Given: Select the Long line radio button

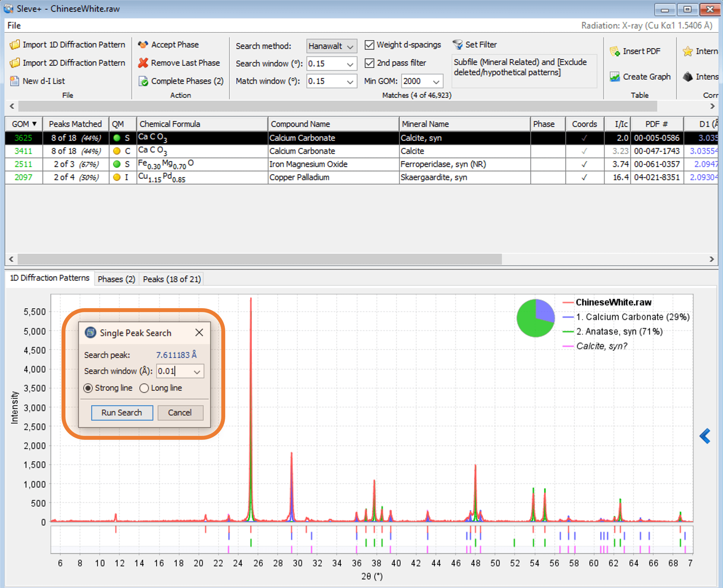Looking at the screenshot, I should tap(144, 388).
